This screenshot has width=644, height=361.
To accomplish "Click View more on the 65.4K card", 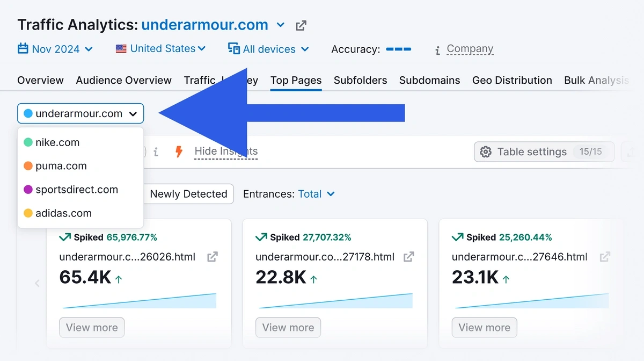I will click(92, 327).
